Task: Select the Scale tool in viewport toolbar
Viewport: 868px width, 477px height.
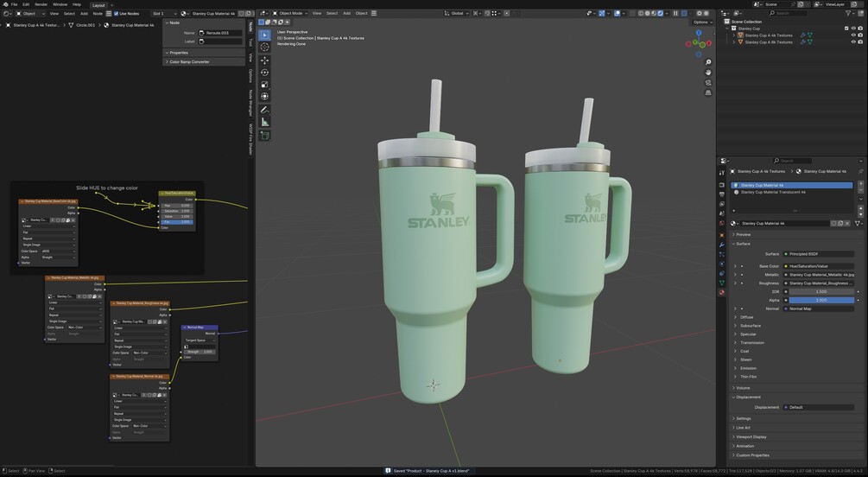Action: tap(265, 85)
